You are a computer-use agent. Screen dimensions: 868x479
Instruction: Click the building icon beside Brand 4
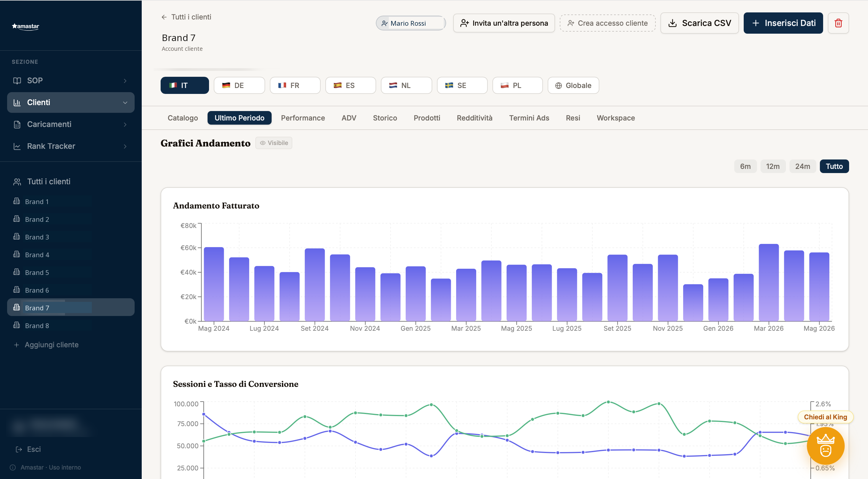17,255
